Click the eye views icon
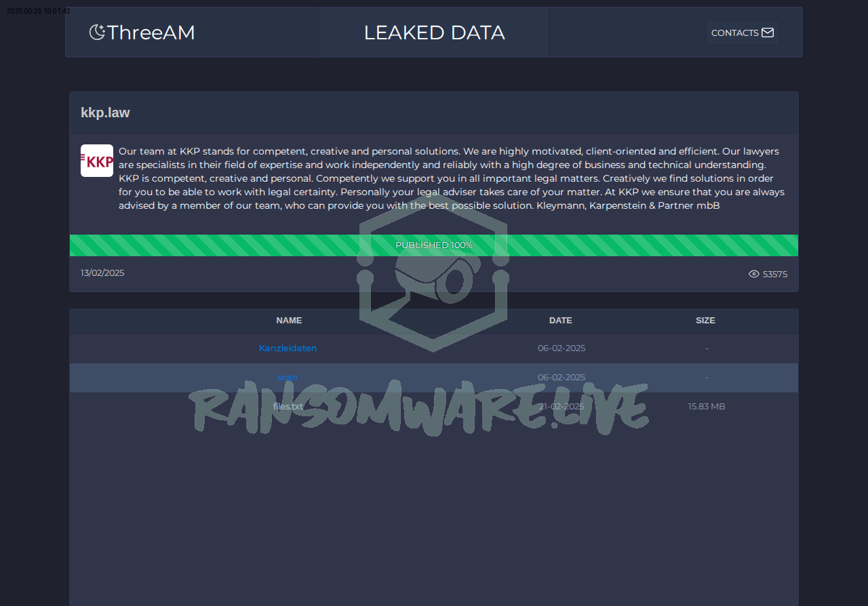This screenshot has height=606, width=868. (754, 274)
